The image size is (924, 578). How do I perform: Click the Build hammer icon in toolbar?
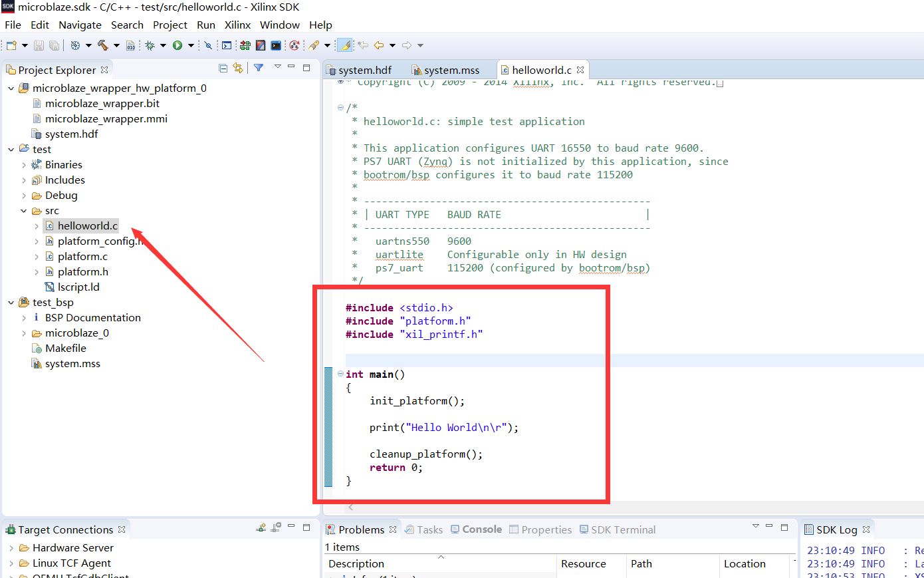coord(103,45)
